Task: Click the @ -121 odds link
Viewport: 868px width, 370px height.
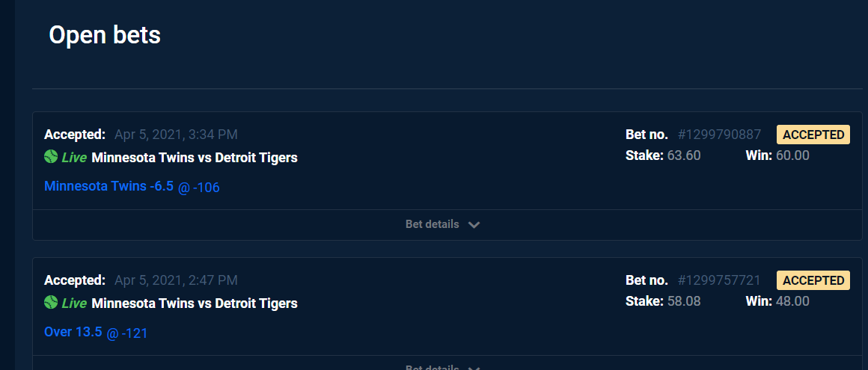Action: point(126,333)
